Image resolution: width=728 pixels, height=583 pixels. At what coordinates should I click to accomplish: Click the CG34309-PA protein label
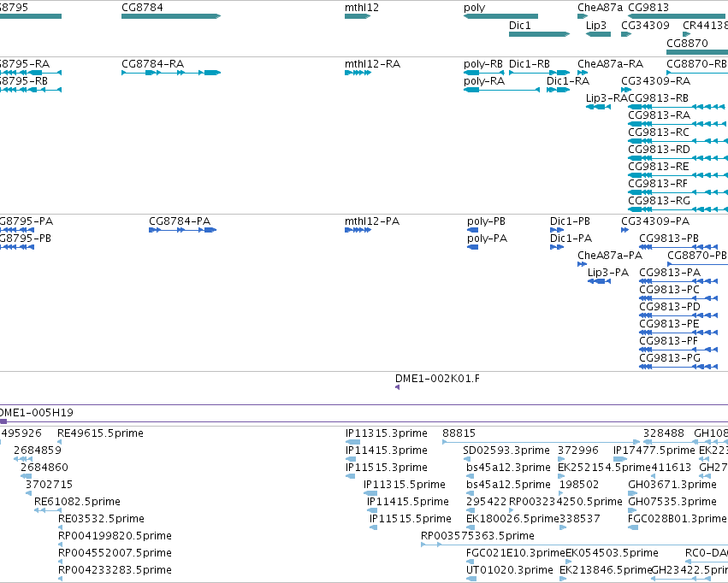(655, 221)
